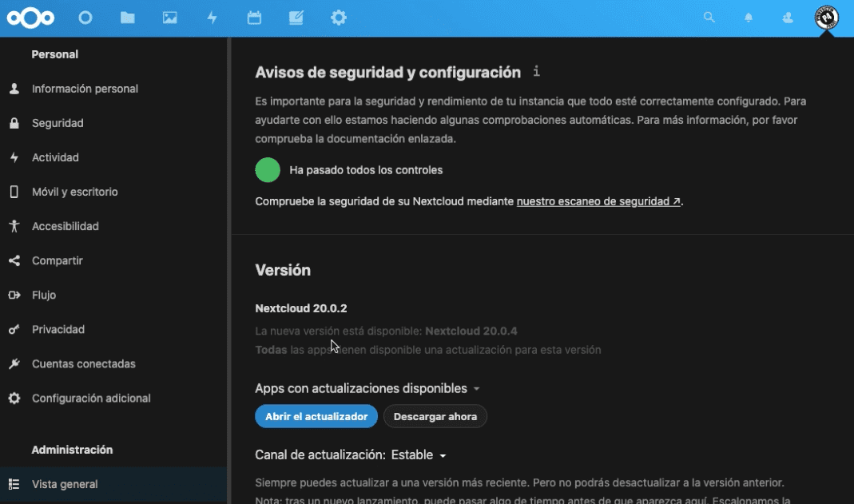Open the Notes app icon in the header

[x=296, y=17]
